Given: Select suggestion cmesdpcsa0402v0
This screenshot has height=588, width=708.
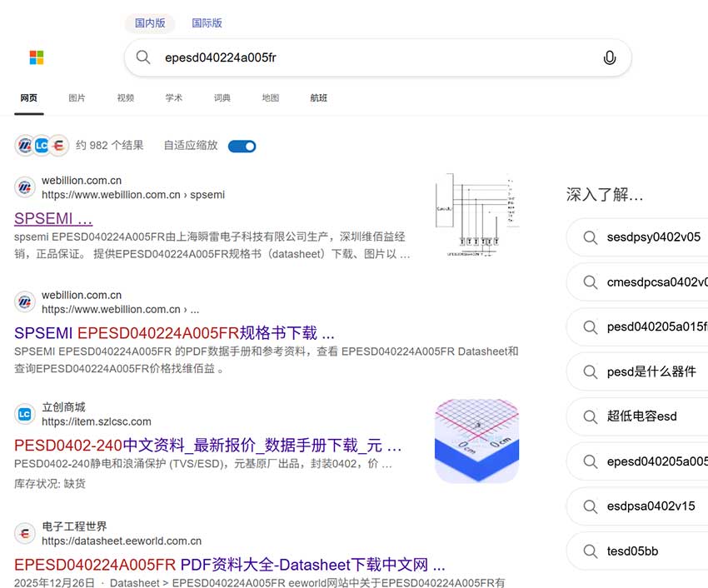Looking at the screenshot, I should (x=637, y=282).
